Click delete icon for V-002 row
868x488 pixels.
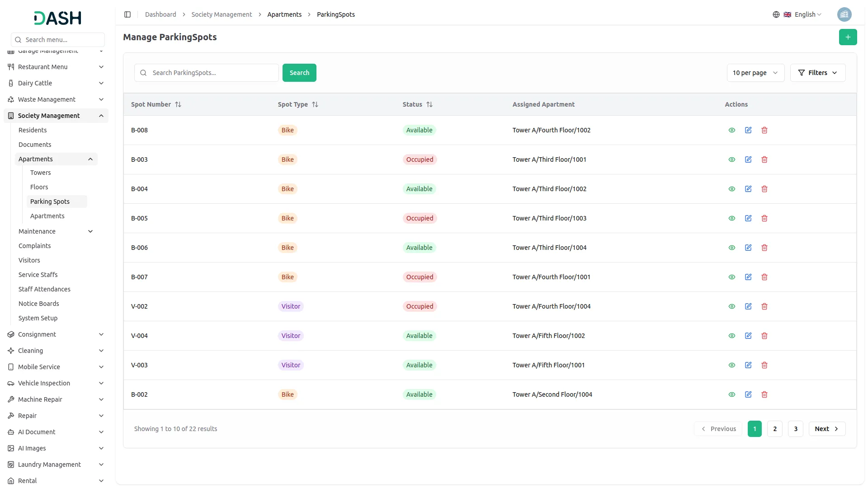point(764,306)
